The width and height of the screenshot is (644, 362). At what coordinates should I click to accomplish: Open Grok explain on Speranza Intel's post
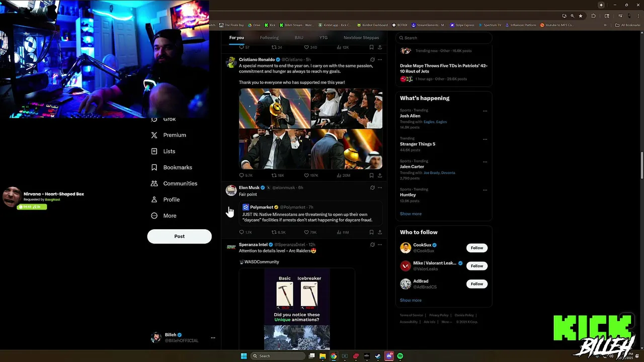point(372,245)
